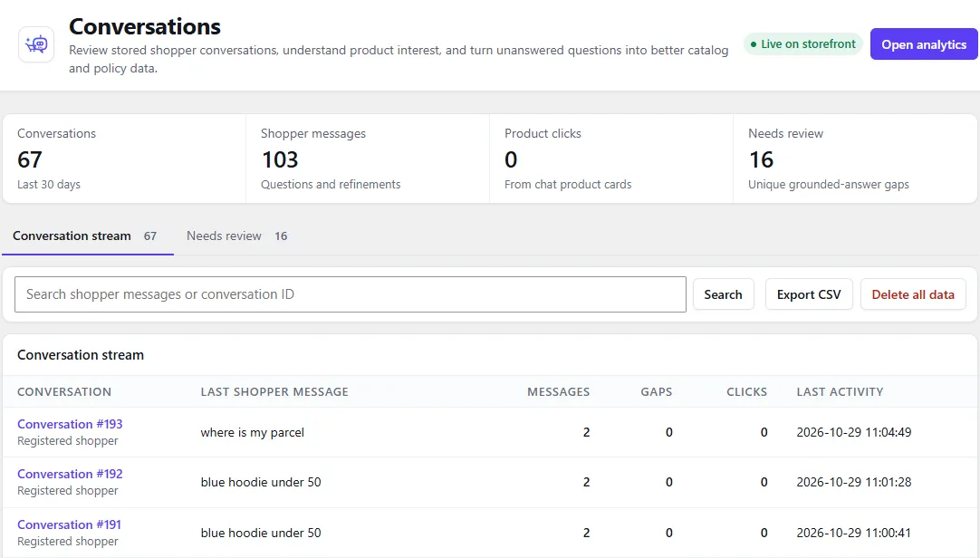This screenshot has width=980, height=558.
Task: Select 'blue hoodie under 50' in Conversation #191 row
Action: [261, 533]
